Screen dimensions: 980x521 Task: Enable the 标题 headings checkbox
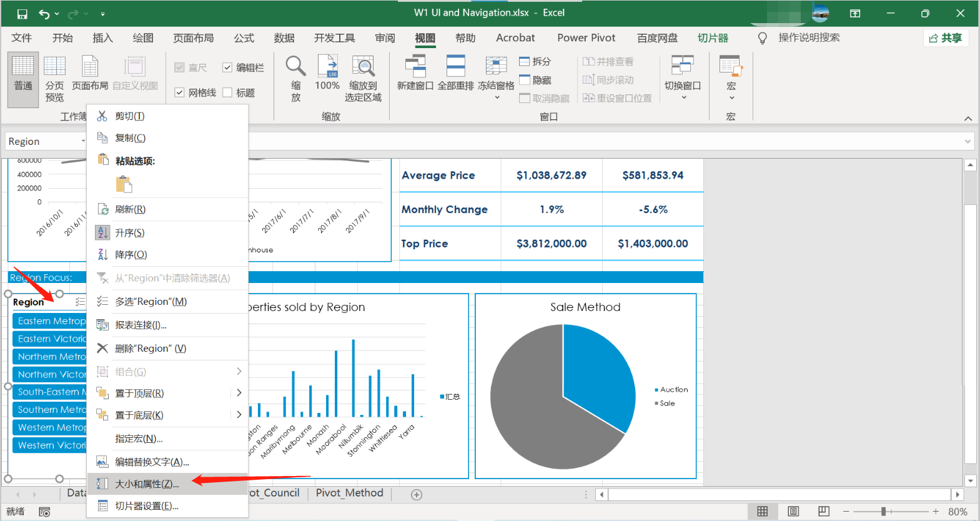227,92
